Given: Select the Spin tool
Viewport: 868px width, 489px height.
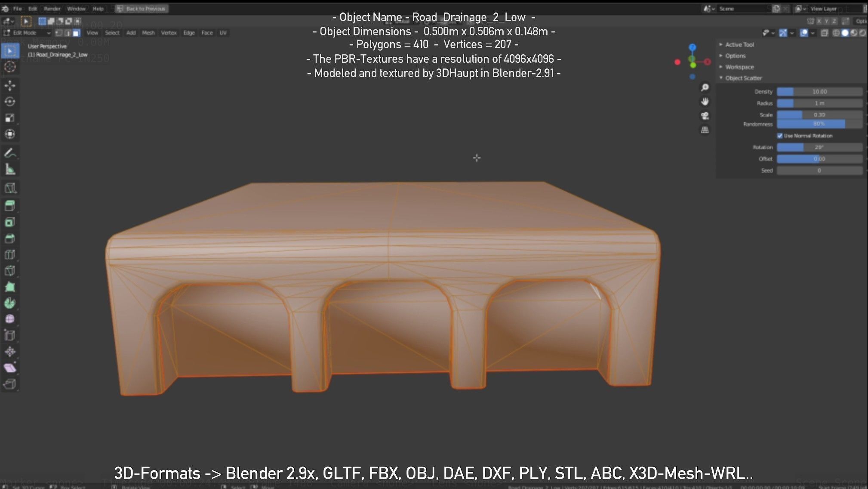Looking at the screenshot, I should pyautogui.click(x=10, y=303).
